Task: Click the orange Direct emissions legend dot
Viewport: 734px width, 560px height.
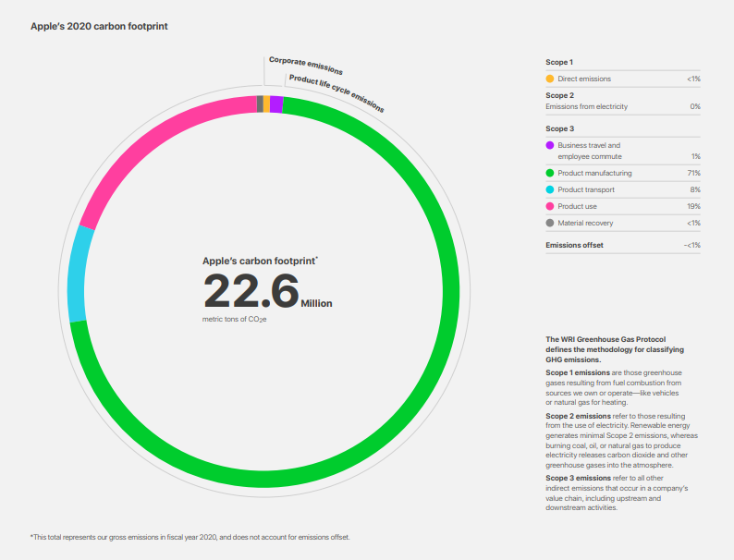Action: [550, 79]
